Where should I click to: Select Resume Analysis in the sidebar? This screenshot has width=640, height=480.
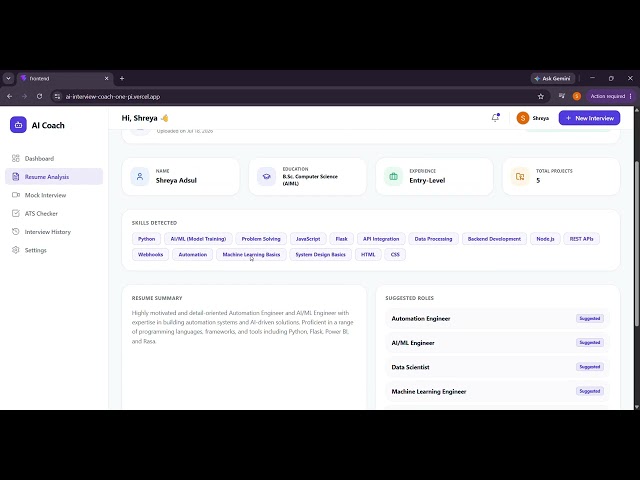click(54, 177)
